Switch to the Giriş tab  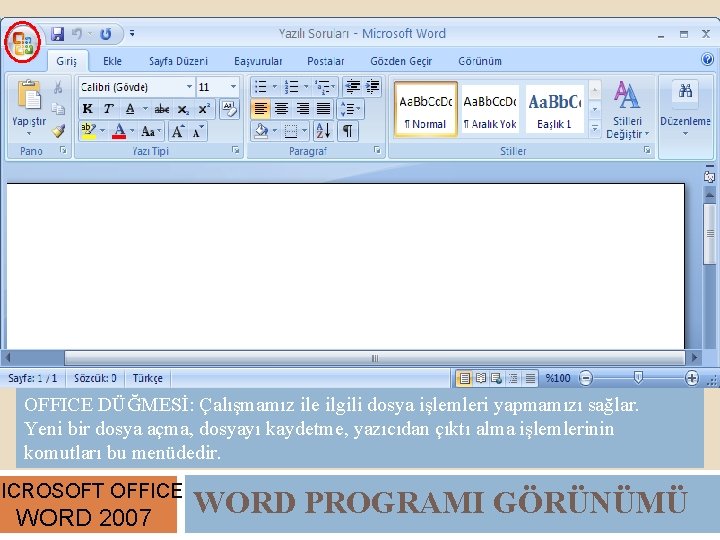(67, 61)
